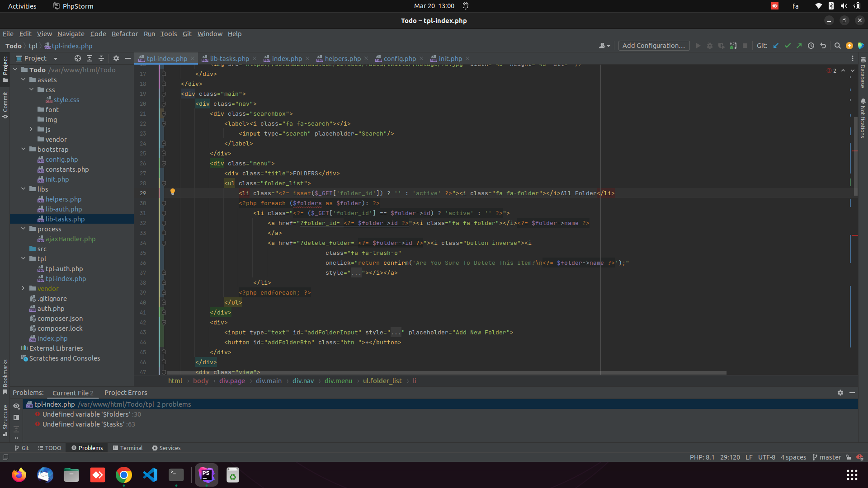This screenshot has height=488, width=868.
Task: Expand the vendor root folder
Action: coord(24,288)
